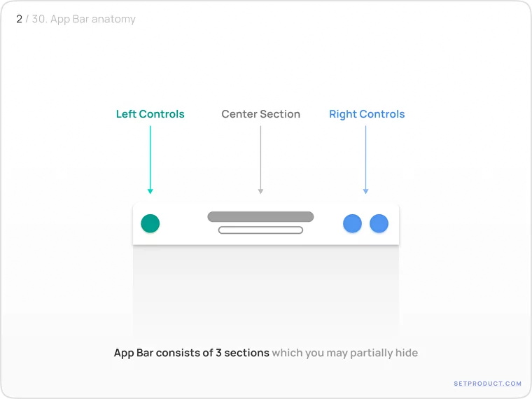
Task: Click the "App Bar anatomy" slide title
Action: (x=93, y=19)
